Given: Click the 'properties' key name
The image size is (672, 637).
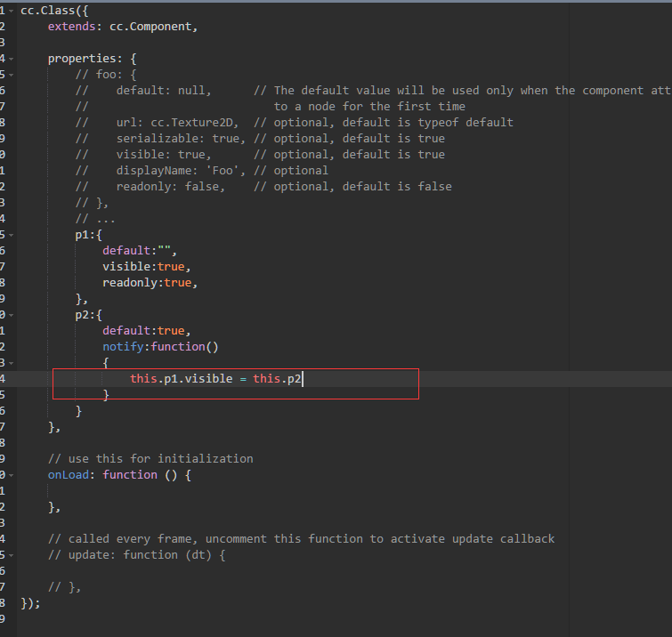Looking at the screenshot, I should (82, 59).
